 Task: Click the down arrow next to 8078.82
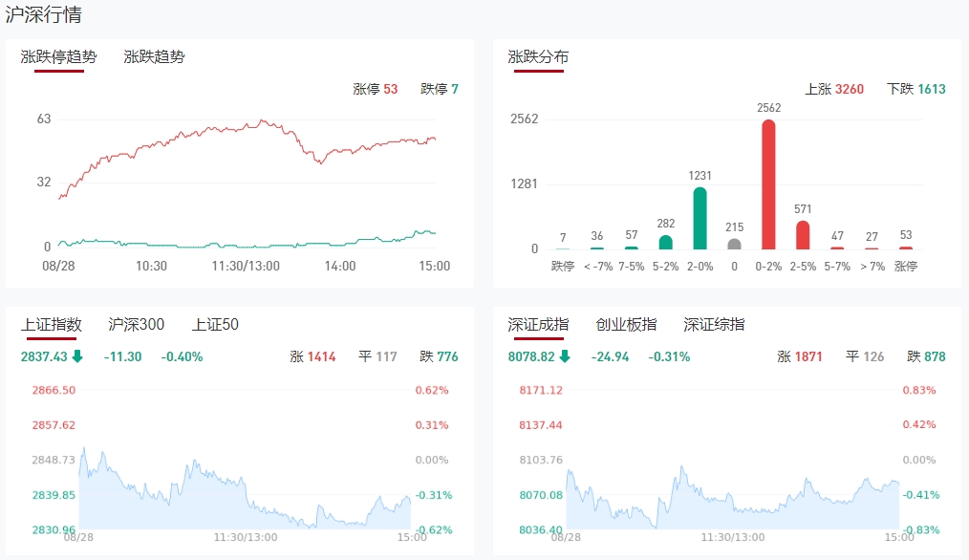[x=565, y=356]
